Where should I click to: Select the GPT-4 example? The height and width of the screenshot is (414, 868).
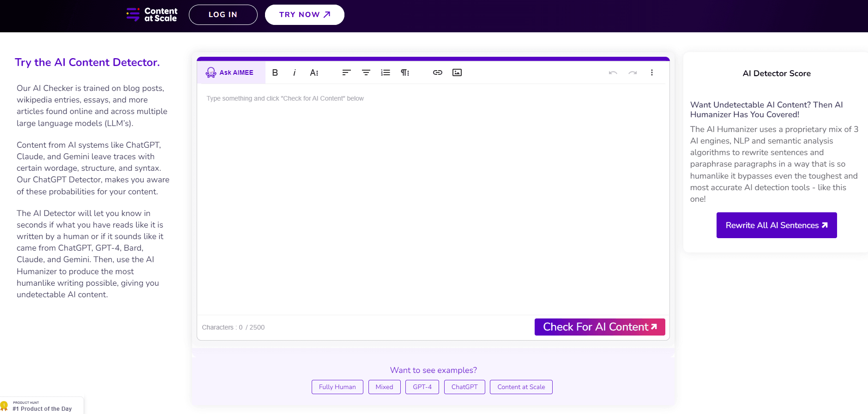[x=422, y=387]
